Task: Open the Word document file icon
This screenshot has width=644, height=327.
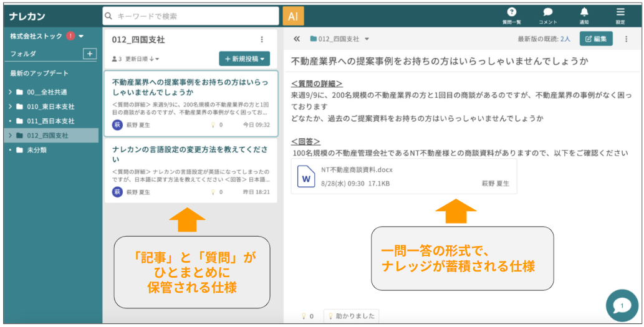Action: click(306, 176)
